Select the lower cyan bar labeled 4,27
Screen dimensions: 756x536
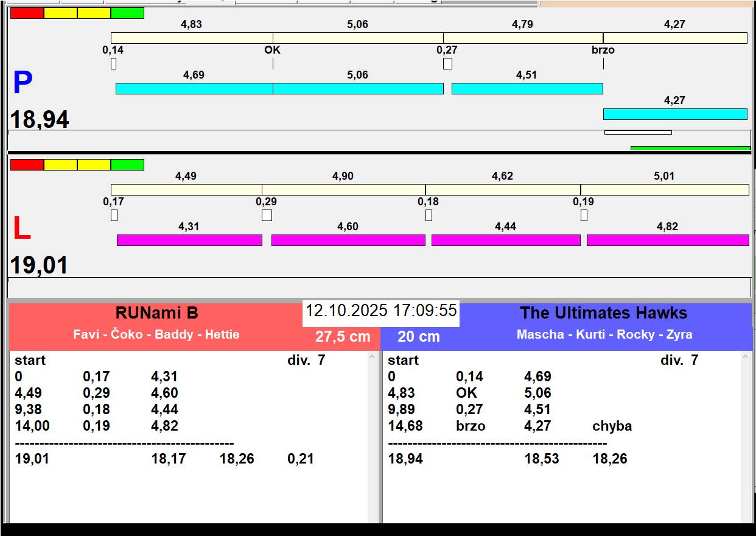[674, 114]
